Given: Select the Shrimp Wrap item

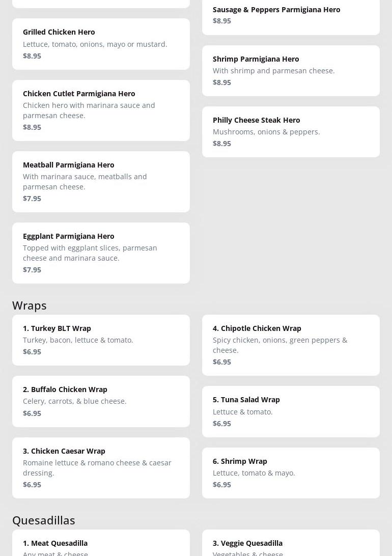Looking at the screenshot, I should [291, 472].
